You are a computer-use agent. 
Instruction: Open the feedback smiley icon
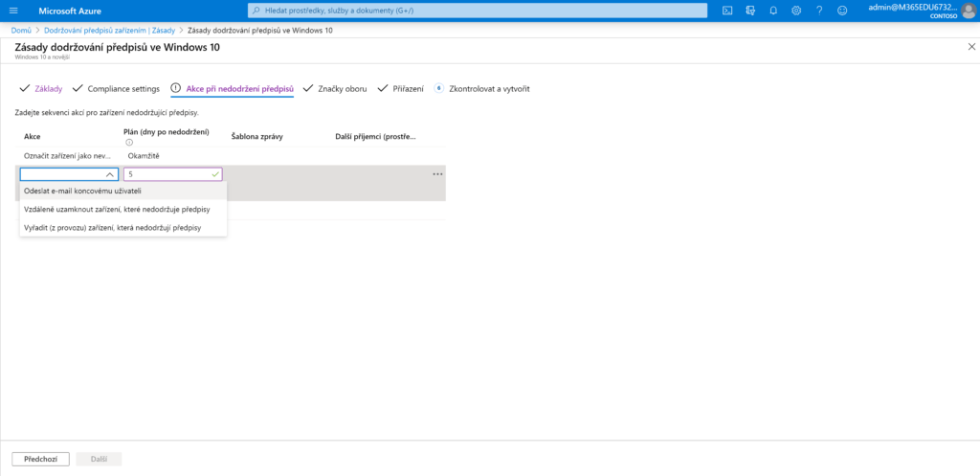pyautogui.click(x=842, y=11)
